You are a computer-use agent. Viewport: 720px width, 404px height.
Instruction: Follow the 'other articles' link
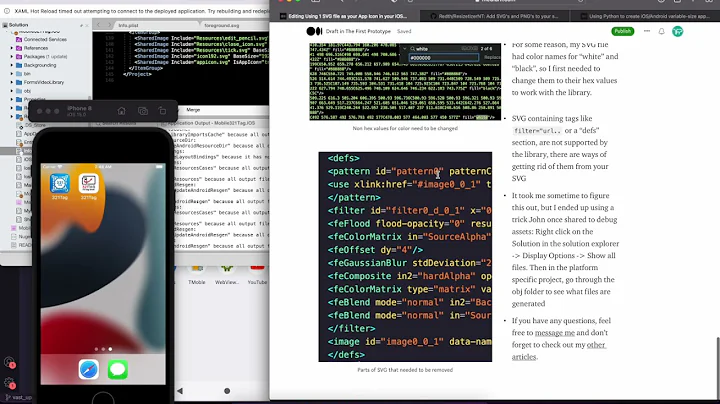[559, 350]
